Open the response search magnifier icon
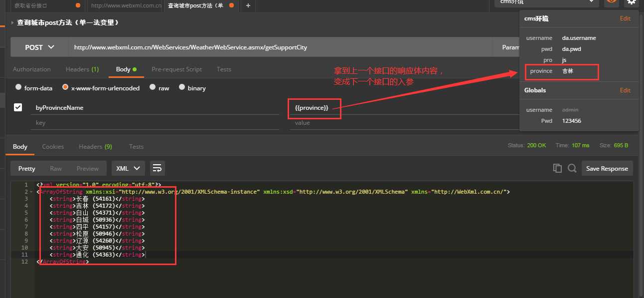This screenshot has height=298, width=644. [x=572, y=168]
